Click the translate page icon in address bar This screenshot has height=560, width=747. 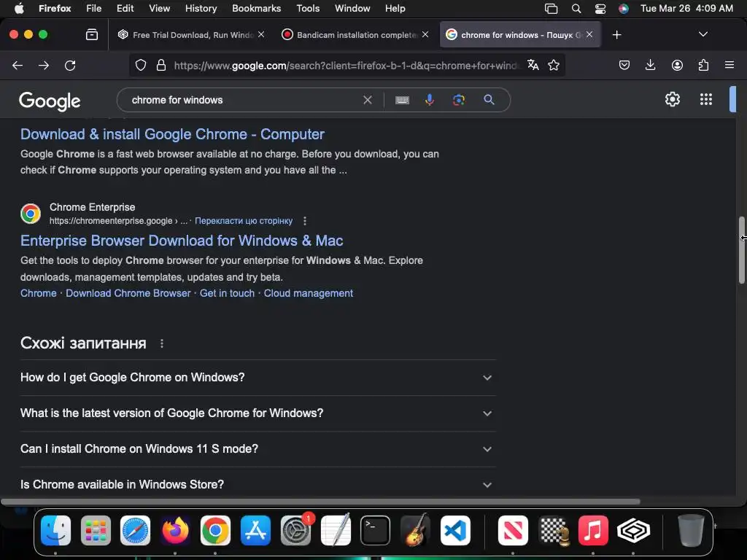(x=533, y=65)
